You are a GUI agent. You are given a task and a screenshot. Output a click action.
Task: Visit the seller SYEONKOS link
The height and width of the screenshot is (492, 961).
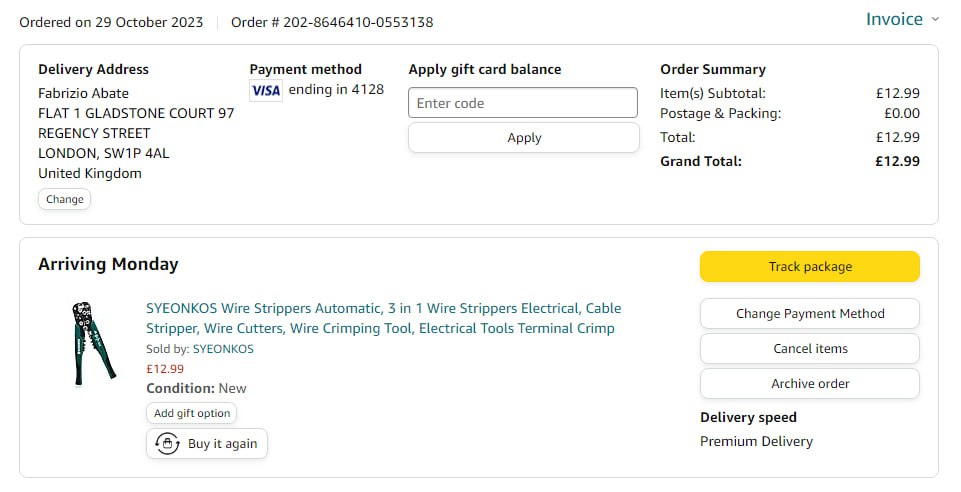[x=223, y=349]
